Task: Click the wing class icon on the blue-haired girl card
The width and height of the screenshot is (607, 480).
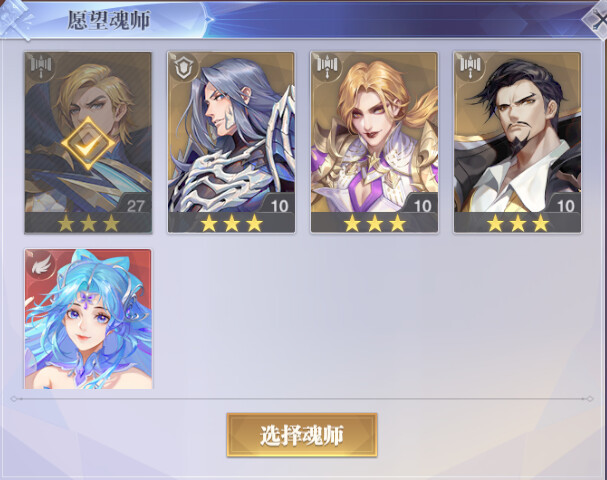Action: pos(40,264)
